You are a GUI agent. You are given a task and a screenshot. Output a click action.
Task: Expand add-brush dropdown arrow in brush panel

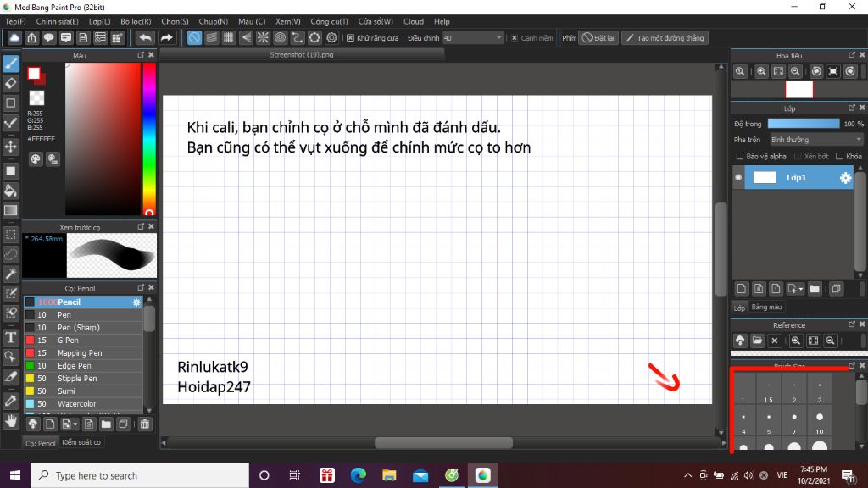75,425
